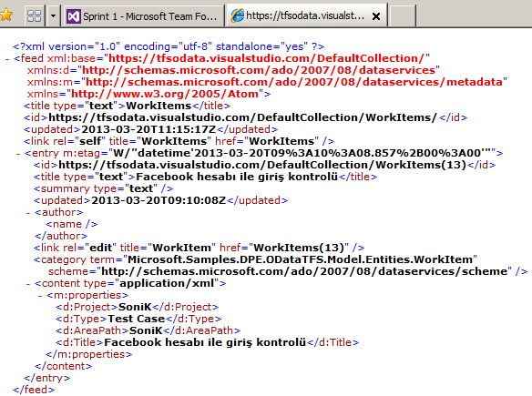Image resolution: width=532 pixels, height=396 pixels.
Task: Click the link rel="self" line
Action: pos(179,141)
